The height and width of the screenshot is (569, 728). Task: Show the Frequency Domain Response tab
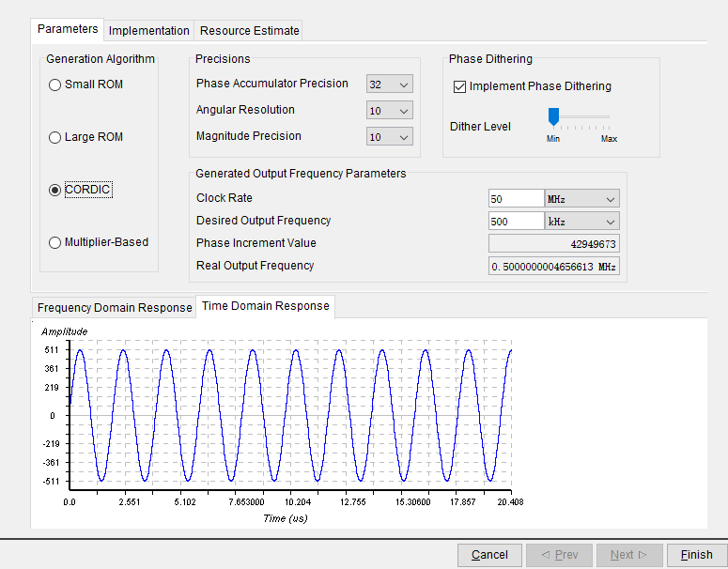coord(114,308)
